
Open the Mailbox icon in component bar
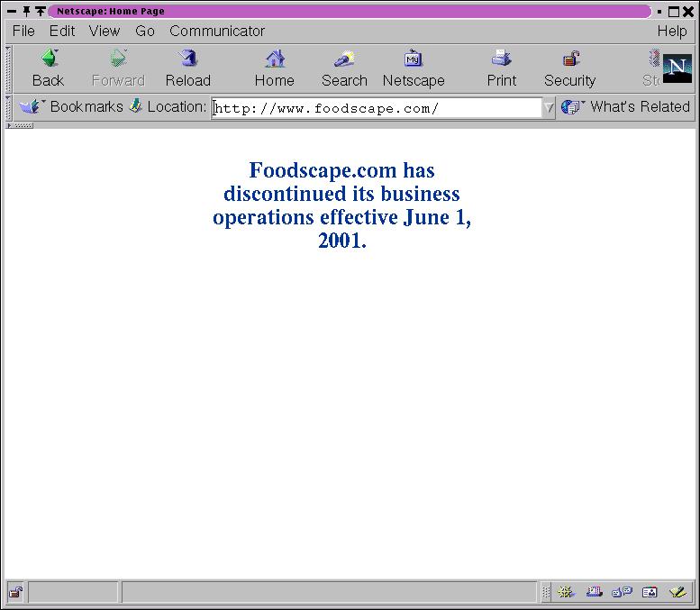(x=594, y=592)
